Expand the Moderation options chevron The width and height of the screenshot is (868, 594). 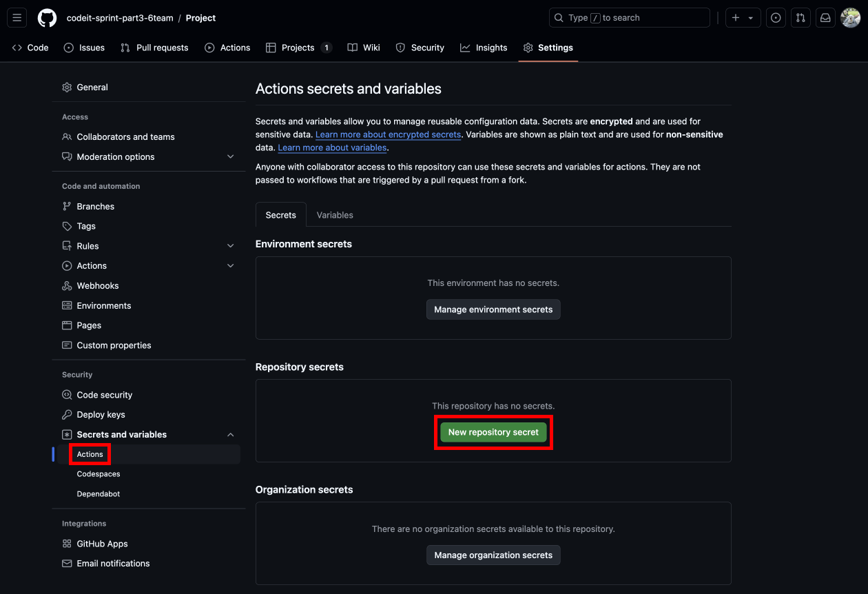[231, 157]
